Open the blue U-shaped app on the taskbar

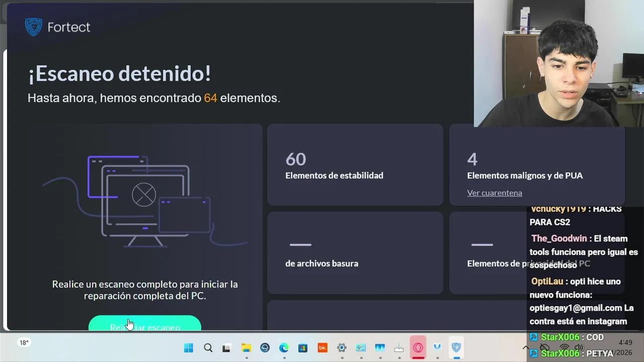pos(437,347)
